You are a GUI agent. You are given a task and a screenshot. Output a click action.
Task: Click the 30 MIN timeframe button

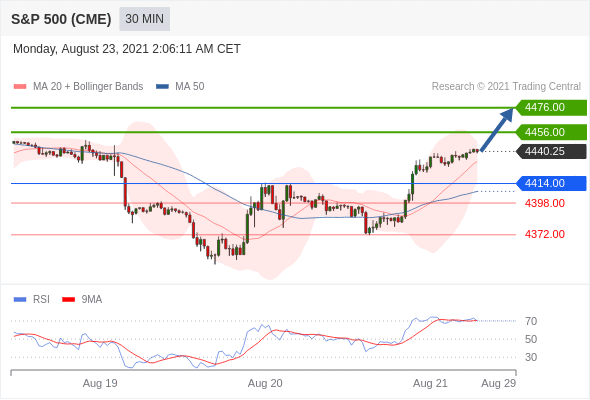pyautogui.click(x=144, y=19)
